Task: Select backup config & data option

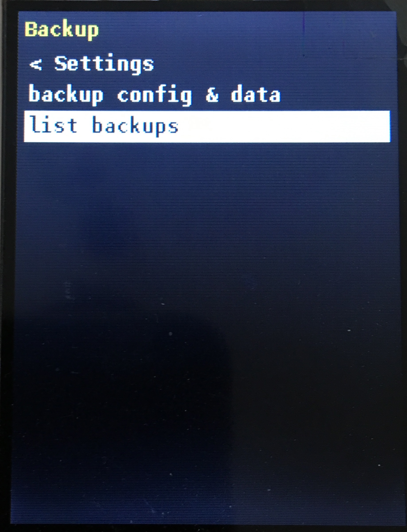Action: 155,95
